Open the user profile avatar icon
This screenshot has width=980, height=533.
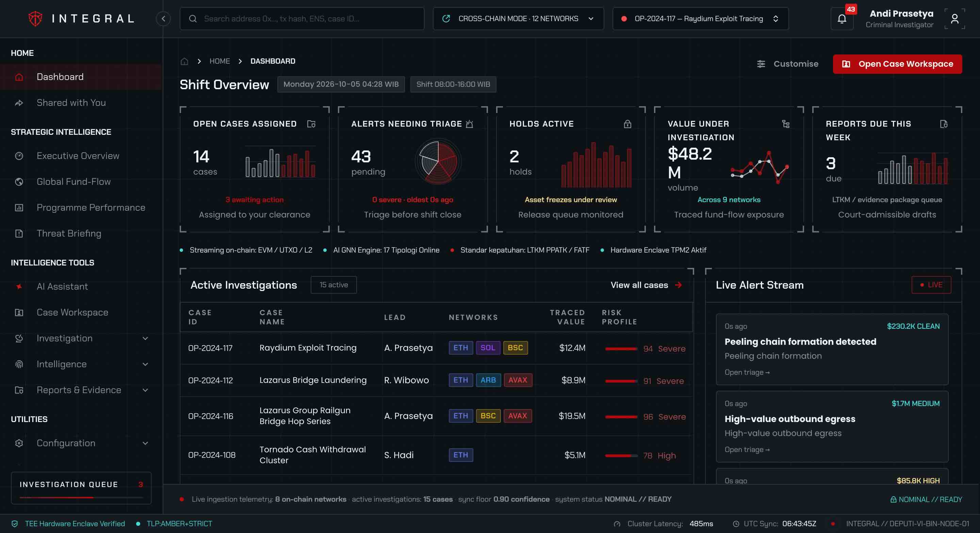(x=954, y=19)
